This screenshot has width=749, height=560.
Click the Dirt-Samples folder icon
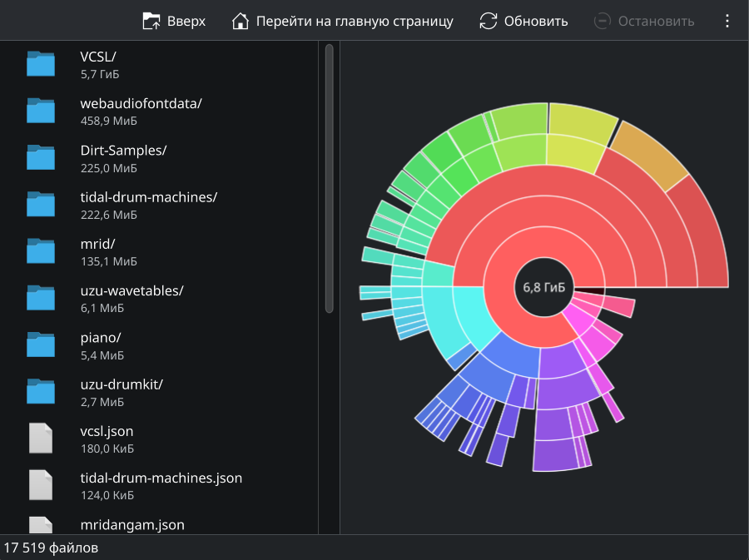41,157
